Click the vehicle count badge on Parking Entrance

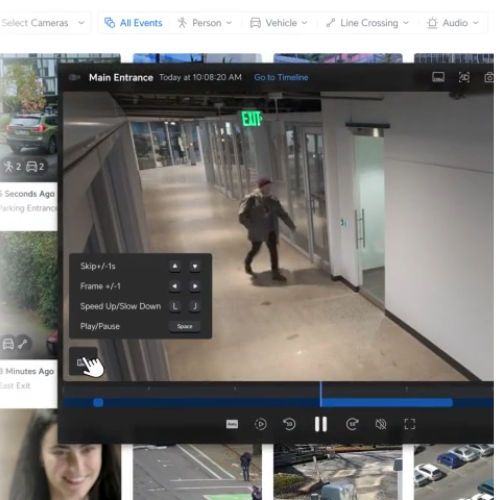(35, 167)
